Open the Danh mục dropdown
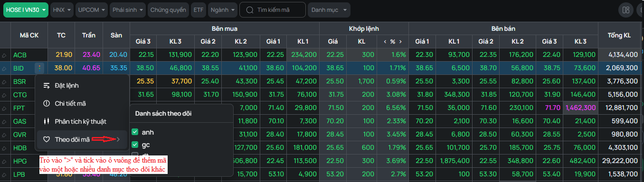644x182 pixels. (329, 10)
